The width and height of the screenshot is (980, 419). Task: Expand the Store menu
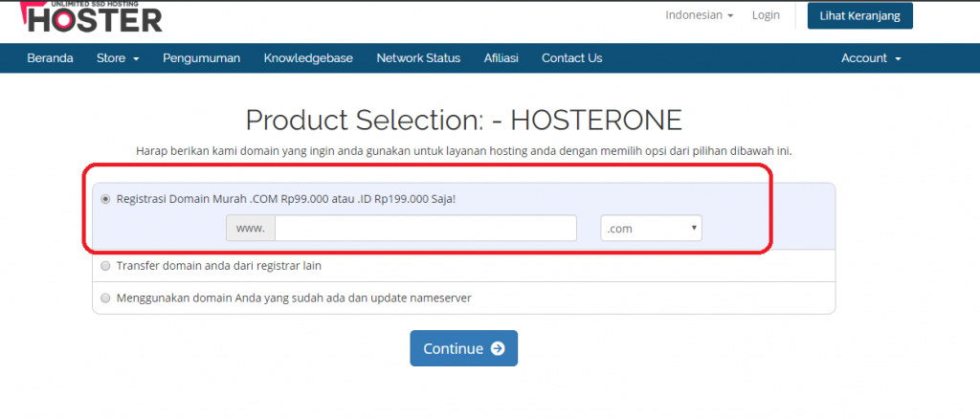click(118, 58)
